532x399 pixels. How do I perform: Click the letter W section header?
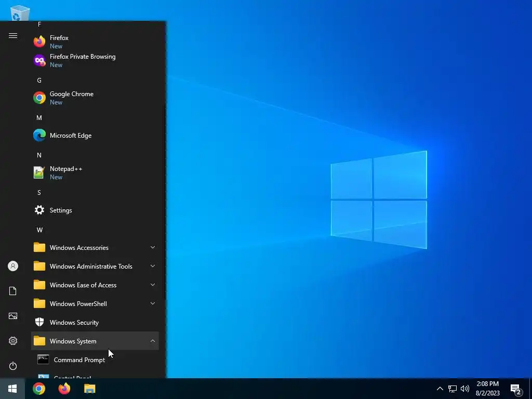(39, 230)
